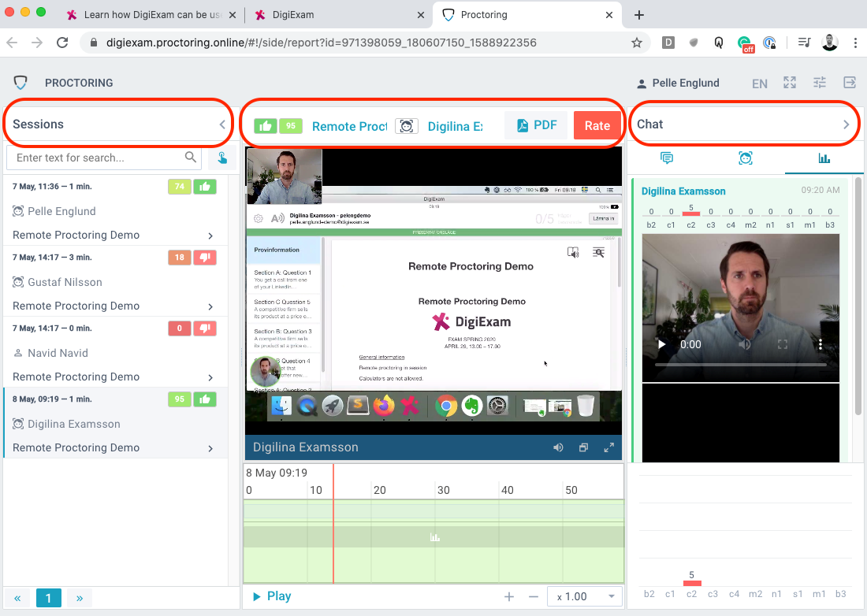
Task: Expand Pelle Englund's Remote Proctoring Demo row
Action: tap(210, 236)
